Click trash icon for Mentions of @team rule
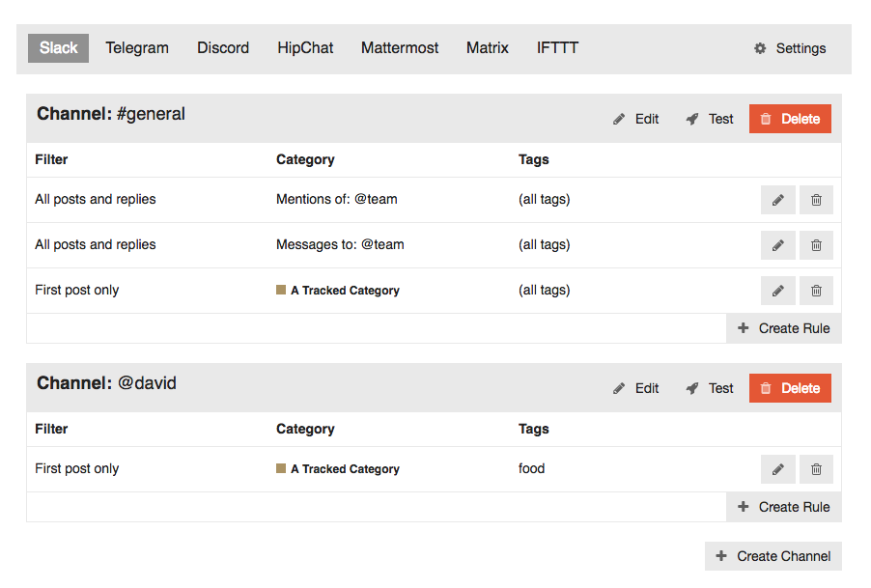 (816, 200)
